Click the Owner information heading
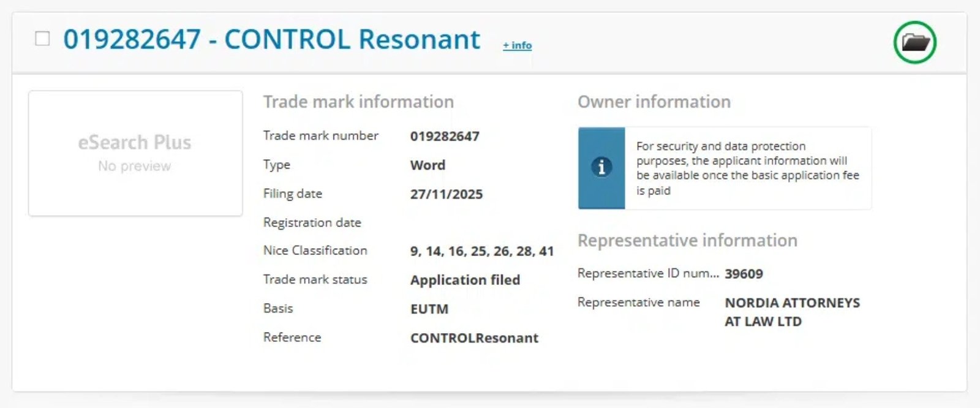Viewport: 980px width, 408px height. pyautogui.click(x=654, y=102)
